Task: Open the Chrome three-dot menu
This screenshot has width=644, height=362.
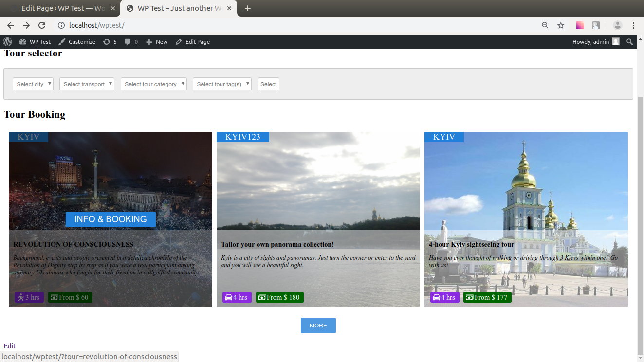Action: 633,25
